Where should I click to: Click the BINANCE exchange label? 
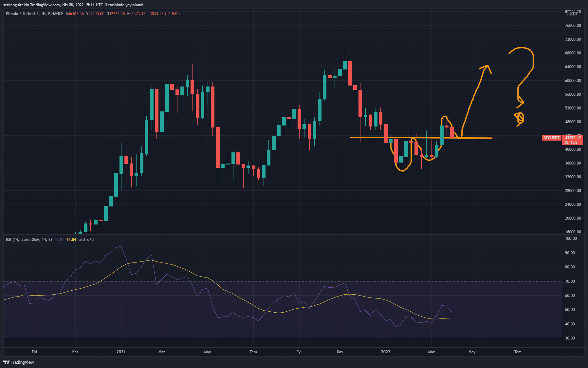click(x=56, y=14)
